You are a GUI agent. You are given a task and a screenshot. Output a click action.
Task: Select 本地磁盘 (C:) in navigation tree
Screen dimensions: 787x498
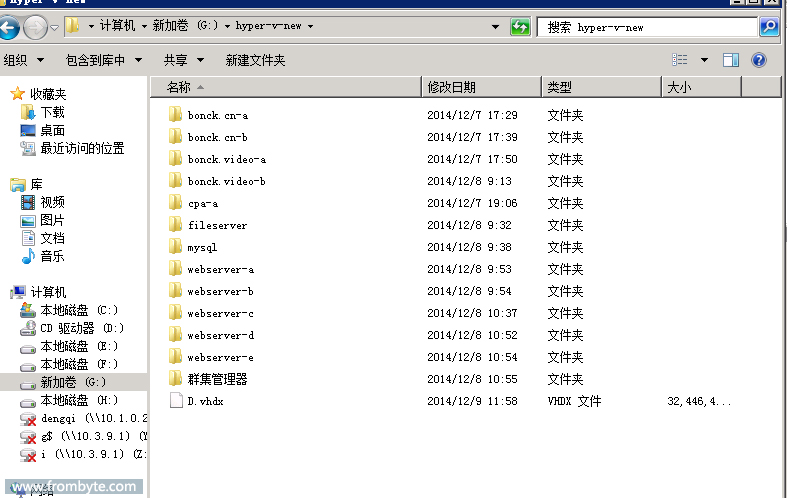(78, 310)
